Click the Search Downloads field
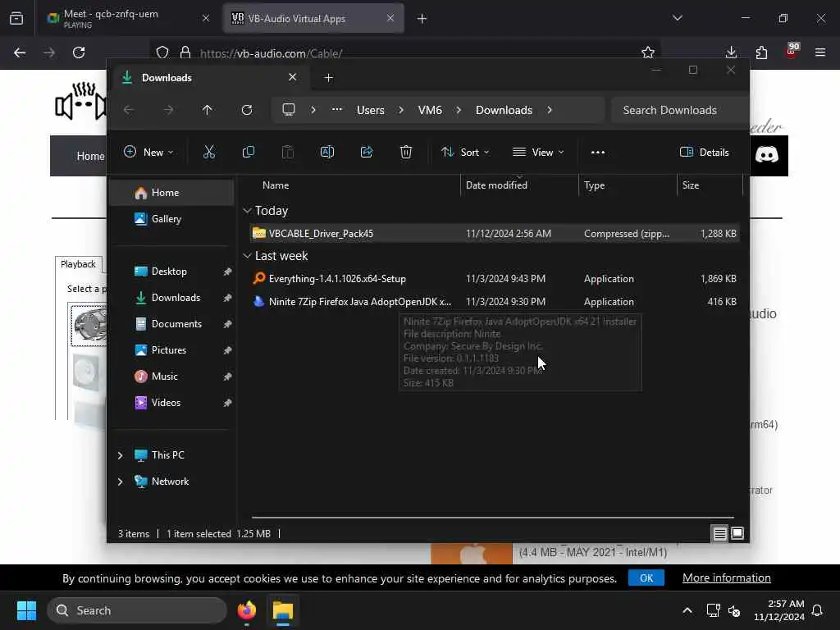The height and width of the screenshot is (630, 840). point(679,110)
